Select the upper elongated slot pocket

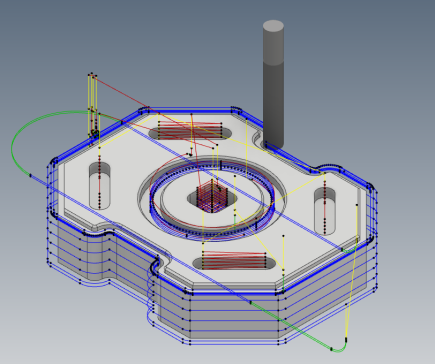pos(190,133)
